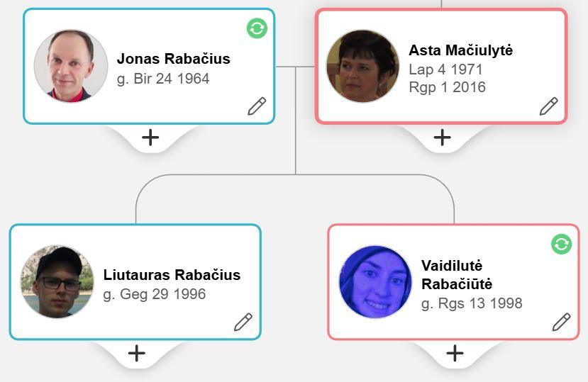Edit Jonas Rabačius with pencil icon
The height and width of the screenshot is (382, 588).
257,106
